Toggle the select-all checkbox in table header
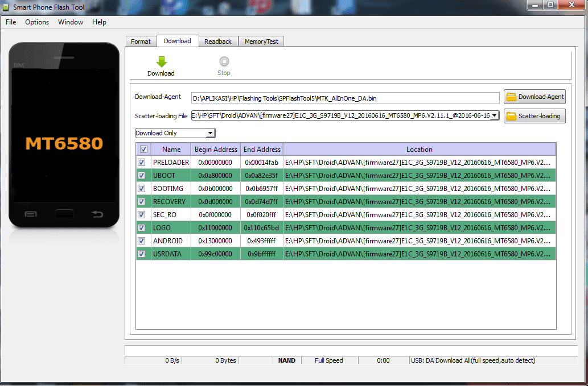The height and width of the screenshot is (386, 588). coord(144,149)
